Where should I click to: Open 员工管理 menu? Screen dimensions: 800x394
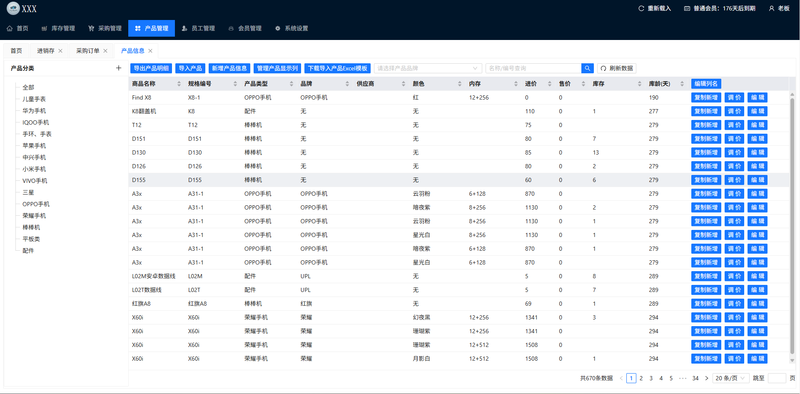[x=198, y=29]
